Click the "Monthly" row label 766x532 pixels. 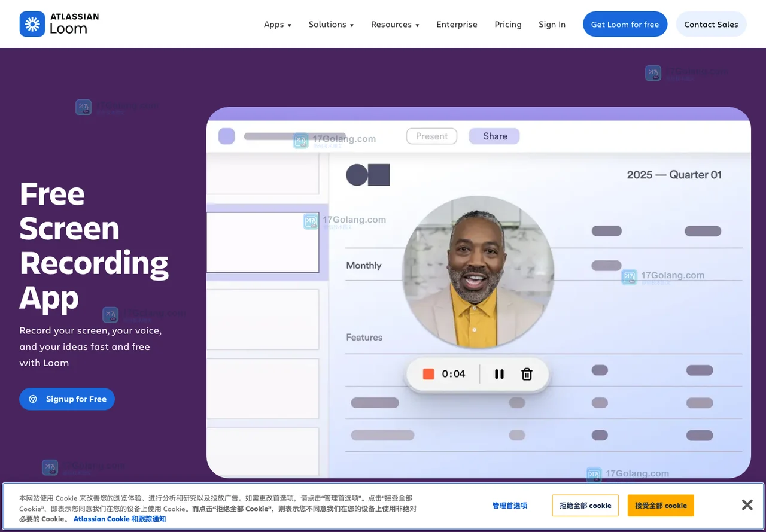pos(364,265)
